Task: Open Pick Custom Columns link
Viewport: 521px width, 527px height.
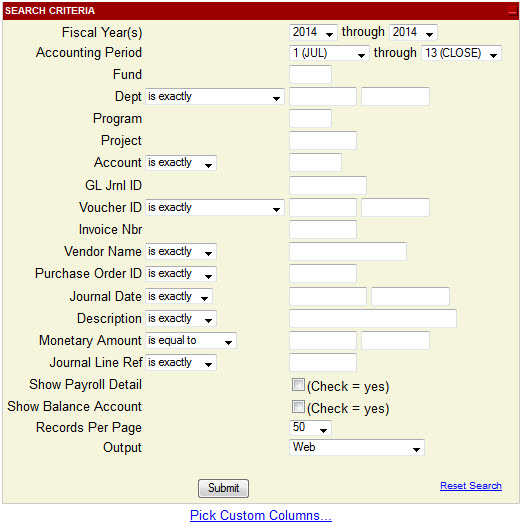Action: [x=261, y=516]
